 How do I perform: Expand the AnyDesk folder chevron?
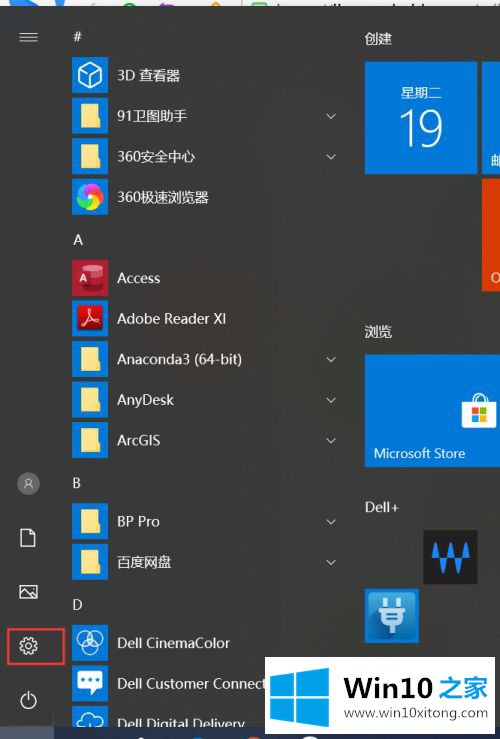(331, 400)
